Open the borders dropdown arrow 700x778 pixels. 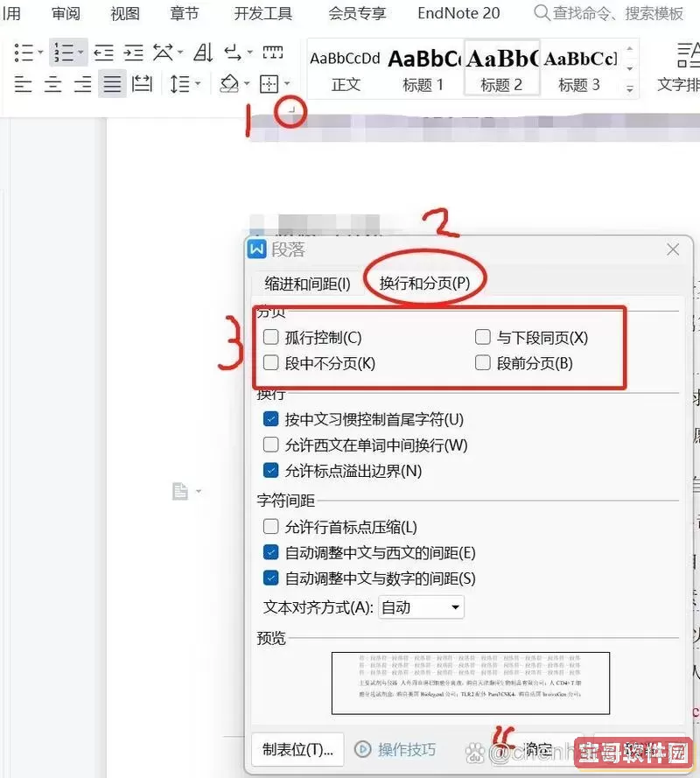coord(287,83)
